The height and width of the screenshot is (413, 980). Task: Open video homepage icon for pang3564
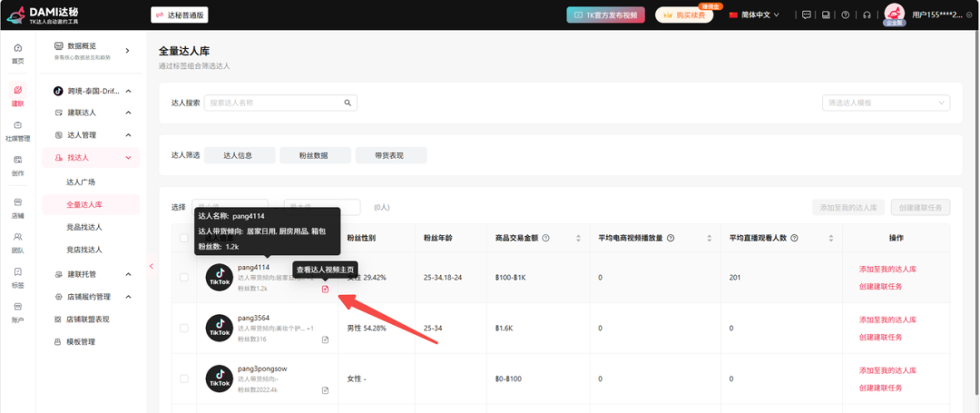click(x=325, y=339)
